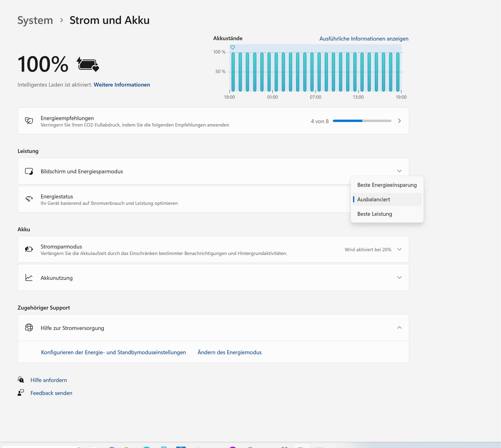
Task: Select Beste Energieeinsparung power mode
Action: (387, 185)
